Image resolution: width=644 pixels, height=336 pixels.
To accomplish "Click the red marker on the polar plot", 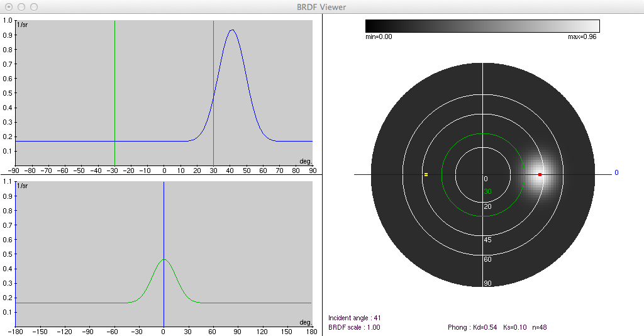I will click(x=540, y=174).
